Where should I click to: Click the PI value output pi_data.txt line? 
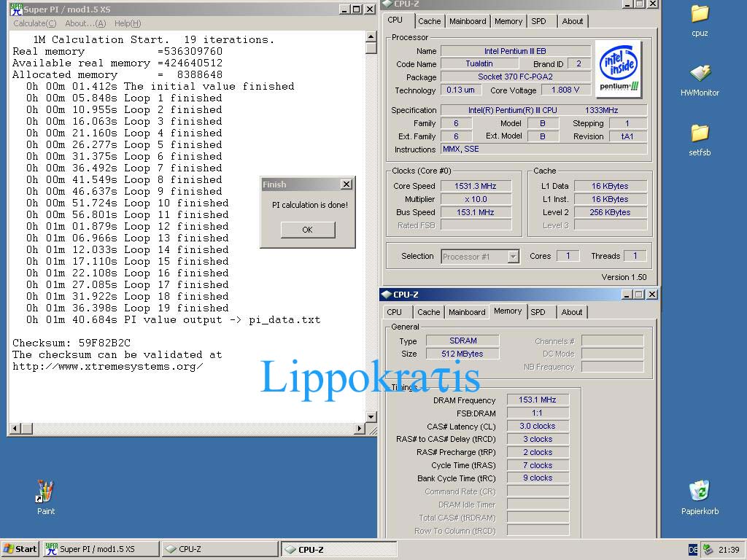pos(174,319)
